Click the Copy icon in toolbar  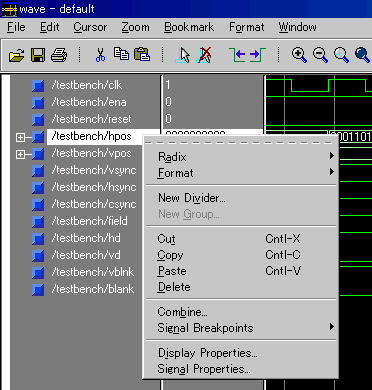click(x=121, y=54)
